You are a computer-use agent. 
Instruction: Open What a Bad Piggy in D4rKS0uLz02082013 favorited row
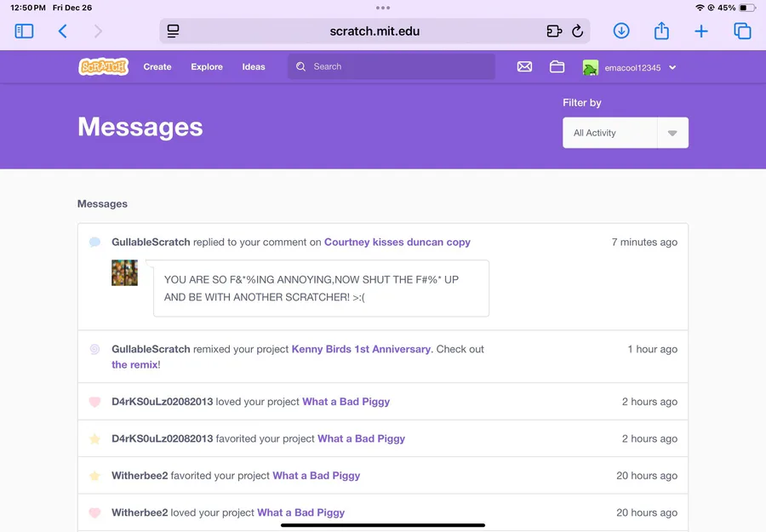(x=361, y=438)
